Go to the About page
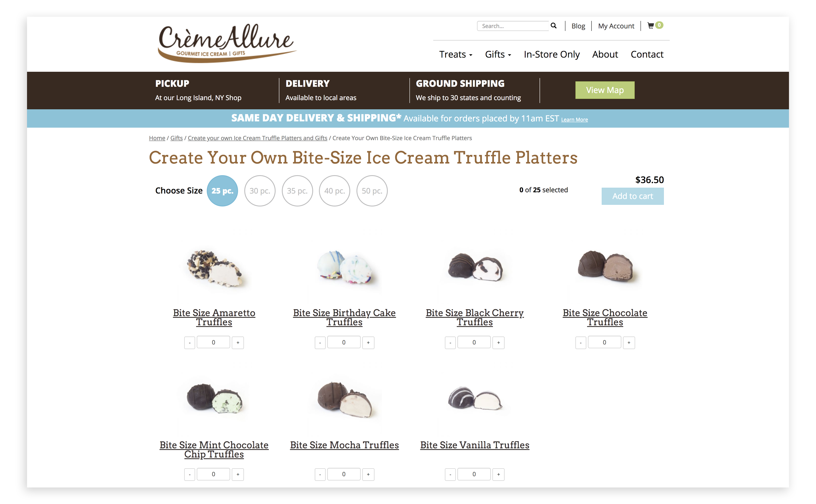This screenshot has height=504, width=816. (x=605, y=54)
